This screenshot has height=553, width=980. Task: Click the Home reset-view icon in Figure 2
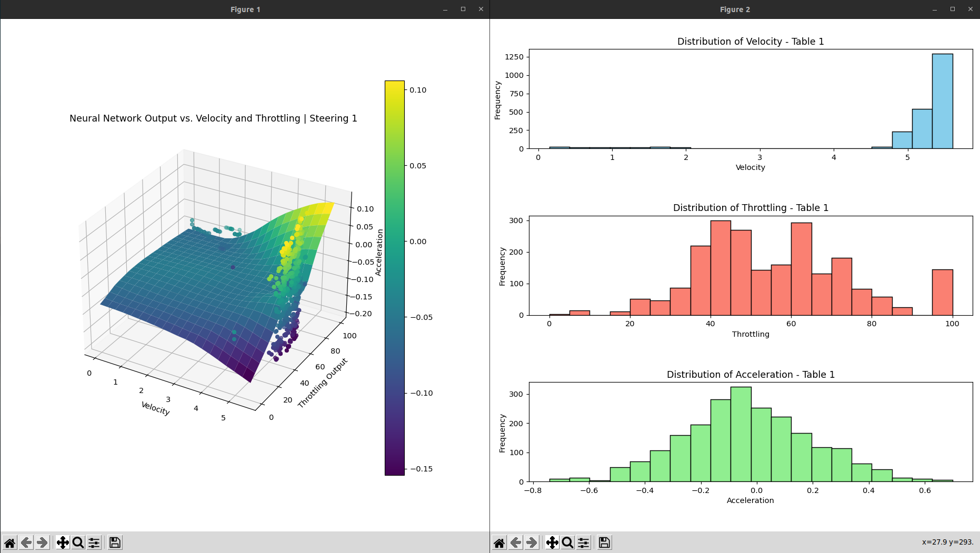click(499, 542)
